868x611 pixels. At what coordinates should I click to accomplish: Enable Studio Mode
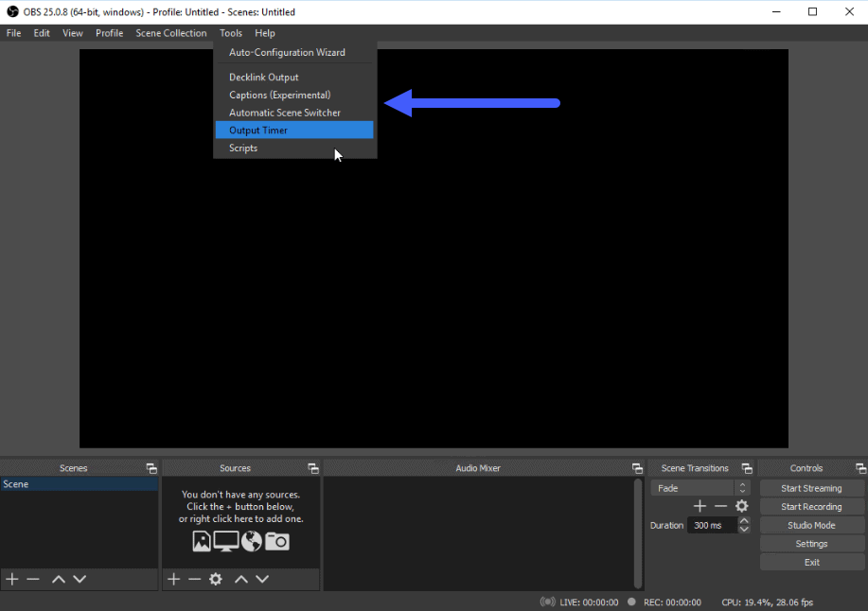click(x=811, y=525)
